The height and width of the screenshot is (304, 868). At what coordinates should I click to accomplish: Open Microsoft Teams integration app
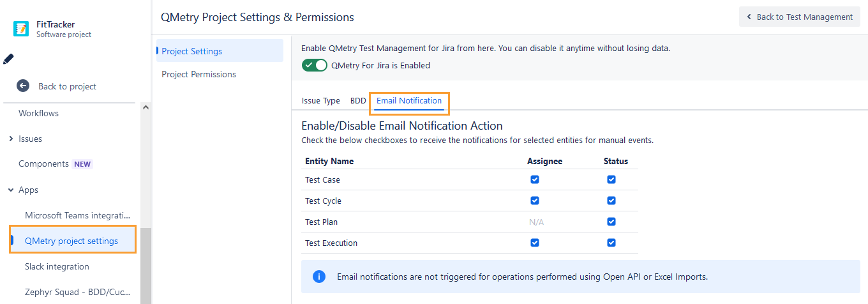[x=77, y=215]
